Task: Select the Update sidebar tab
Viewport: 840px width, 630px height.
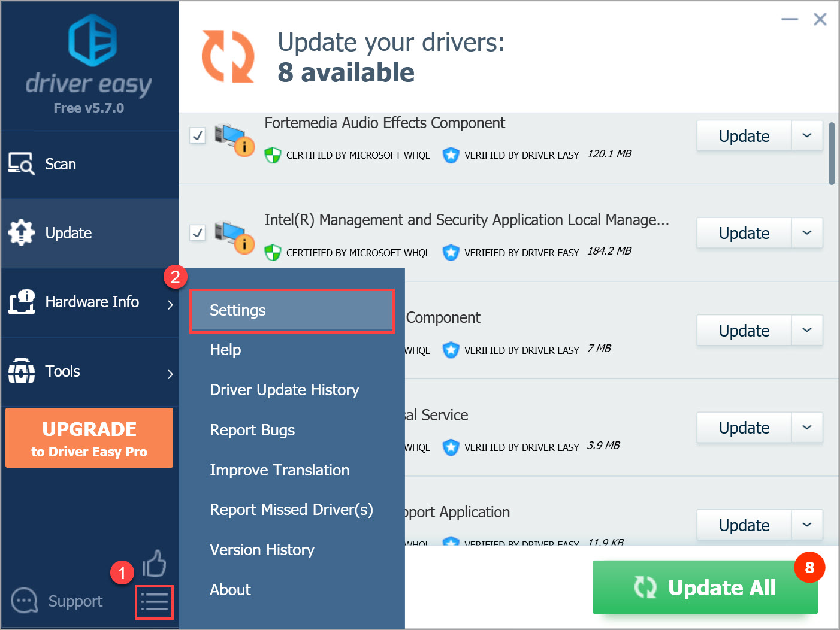Action: pos(89,233)
